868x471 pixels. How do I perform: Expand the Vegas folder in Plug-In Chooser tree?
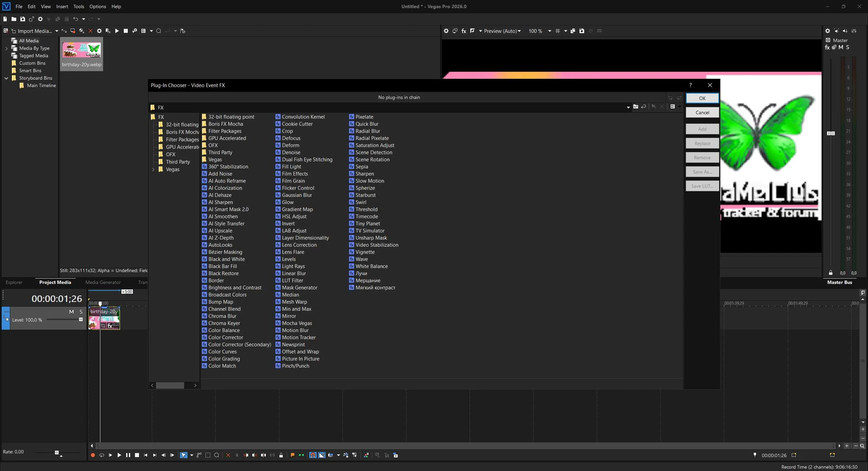coord(153,169)
